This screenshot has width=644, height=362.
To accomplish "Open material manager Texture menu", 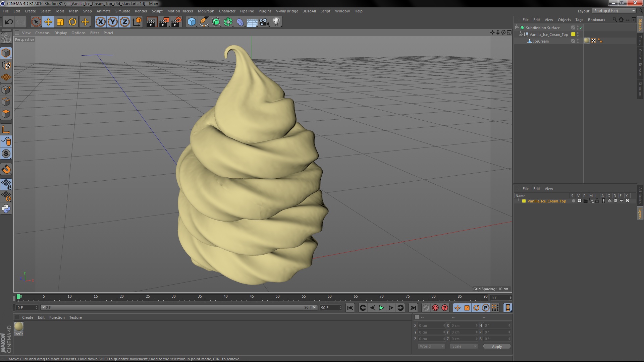I will click(75, 317).
